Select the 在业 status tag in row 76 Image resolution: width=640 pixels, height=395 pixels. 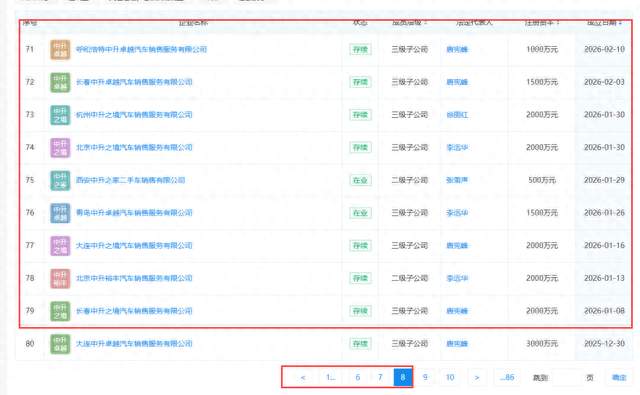[360, 213]
